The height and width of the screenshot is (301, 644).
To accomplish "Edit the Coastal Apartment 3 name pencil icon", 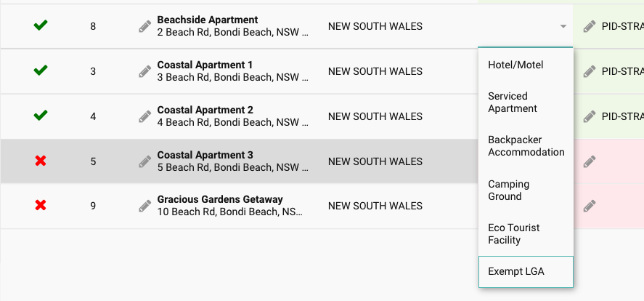I will pos(145,161).
